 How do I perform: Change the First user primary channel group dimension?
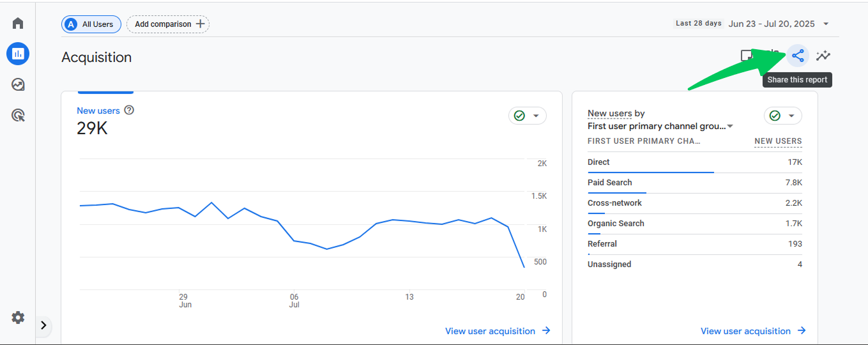point(660,126)
